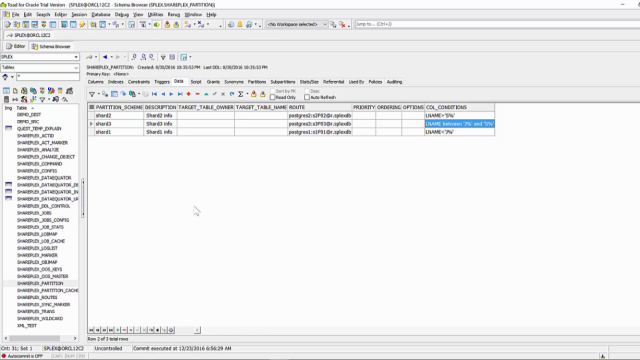The width and height of the screenshot is (640, 360).
Task: Click the bottom navigator add-record plus icon
Action: pyautogui.click(x=118, y=330)
